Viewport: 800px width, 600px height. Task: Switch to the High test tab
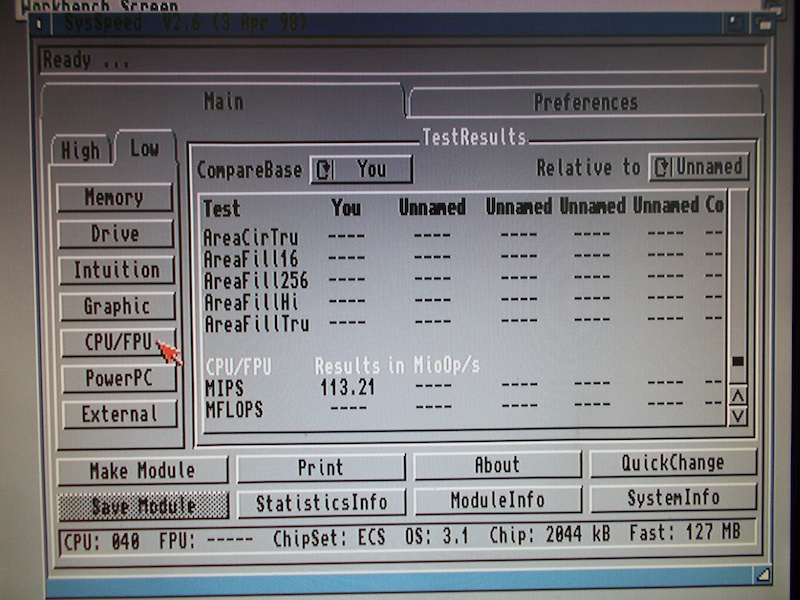click(80, 150)
